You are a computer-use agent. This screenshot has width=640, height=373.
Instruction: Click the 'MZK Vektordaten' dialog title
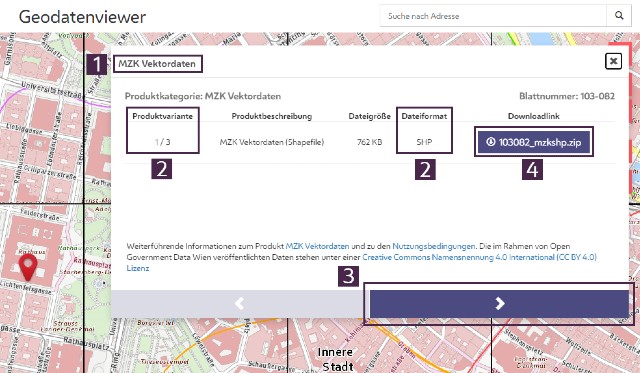(157, 64)
